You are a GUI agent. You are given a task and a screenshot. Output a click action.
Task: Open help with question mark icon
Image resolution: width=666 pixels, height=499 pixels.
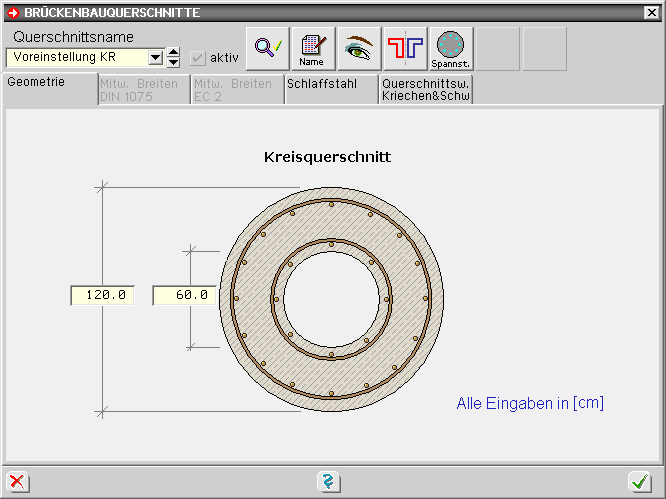pyautogui.click(x=329, y=482)
